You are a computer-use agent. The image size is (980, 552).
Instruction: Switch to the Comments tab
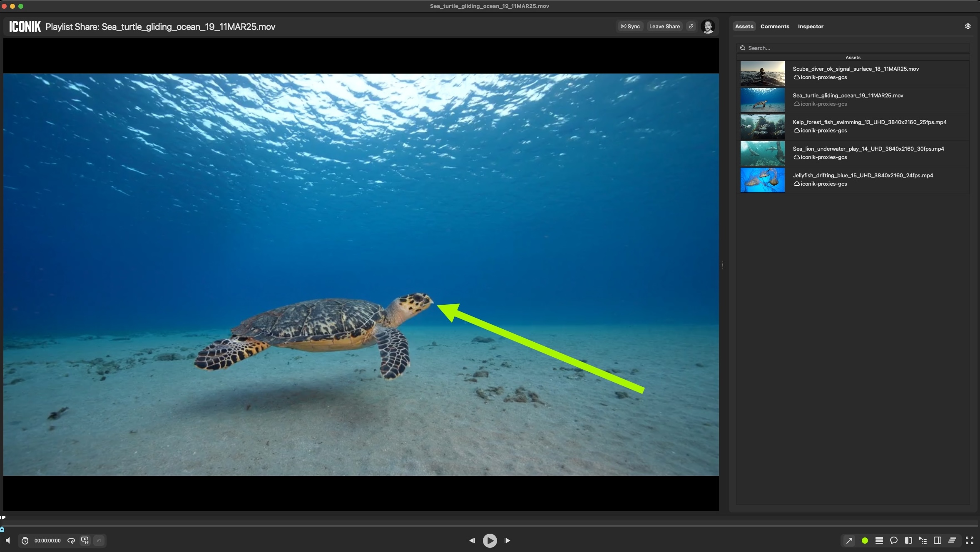(x=774, y=26)
